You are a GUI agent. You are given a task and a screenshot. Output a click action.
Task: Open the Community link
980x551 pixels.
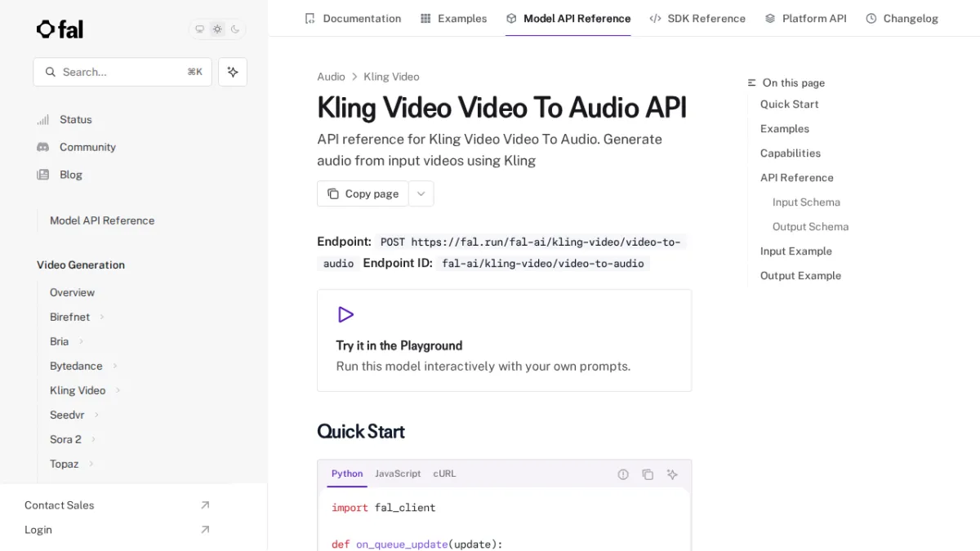coord(87,147)
